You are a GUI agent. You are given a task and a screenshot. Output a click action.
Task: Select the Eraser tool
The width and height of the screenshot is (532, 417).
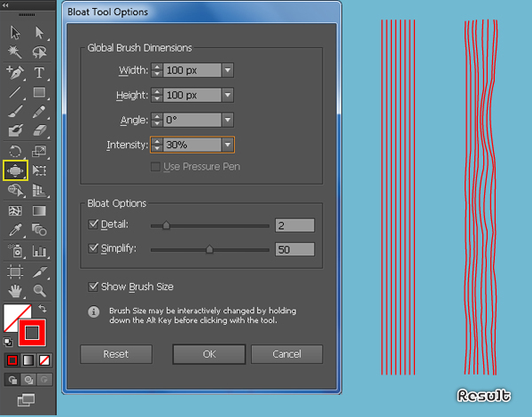pos(39,130)
